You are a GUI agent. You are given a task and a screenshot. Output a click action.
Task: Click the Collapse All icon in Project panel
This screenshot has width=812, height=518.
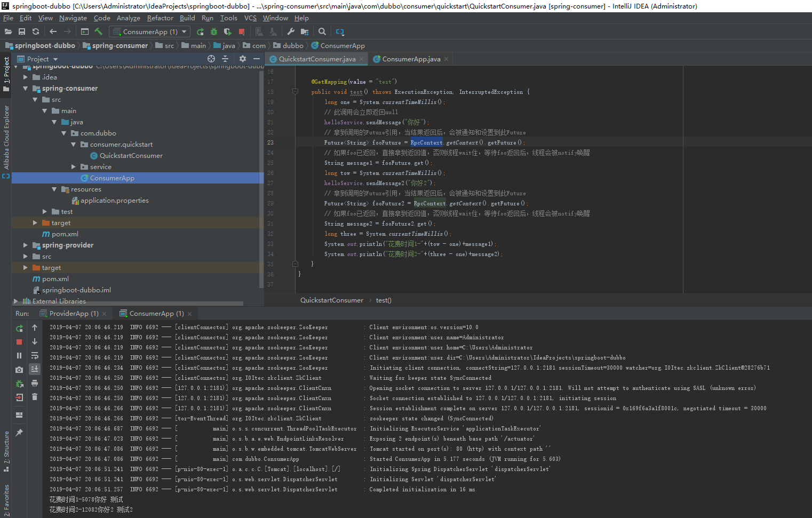tap(225, 59)
